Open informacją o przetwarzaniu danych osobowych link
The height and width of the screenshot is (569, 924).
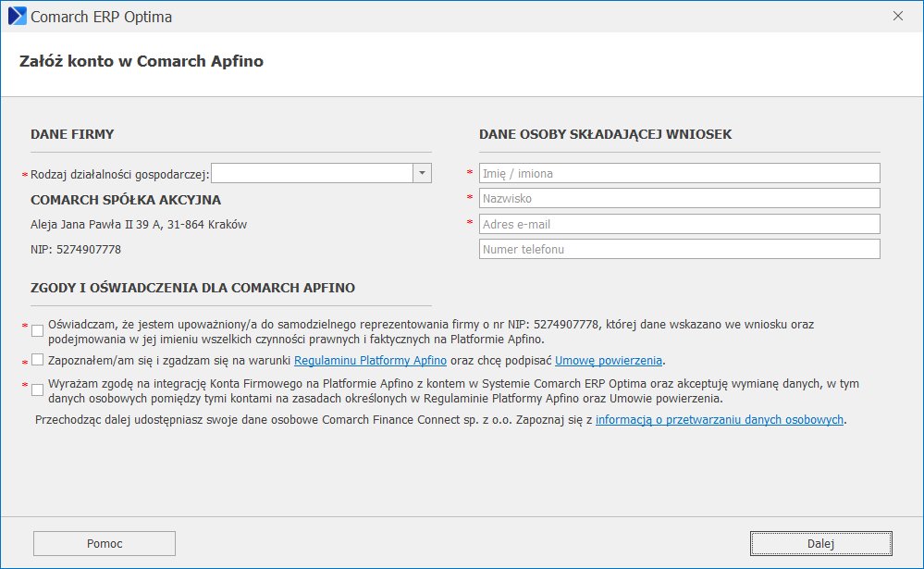coord(720,420)
